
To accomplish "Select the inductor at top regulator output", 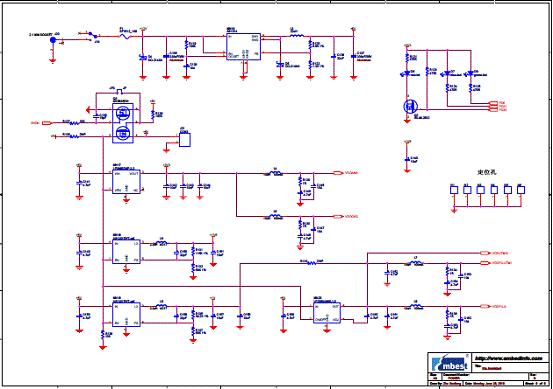I will [297, 35].
